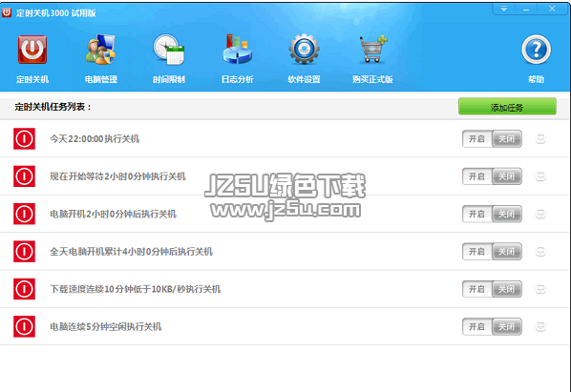Click the 定时关机任务列表 heading
Screen dimensions: 571x392
tap(53, 107)
